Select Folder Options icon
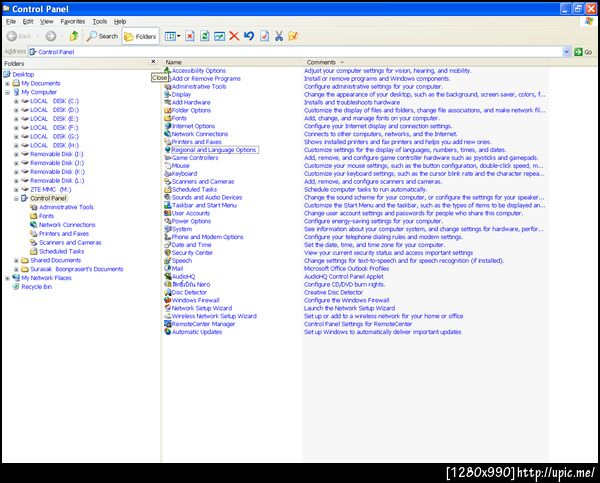Screen dimensions: 600x483 pyautogui.click(x=167, y=110)
